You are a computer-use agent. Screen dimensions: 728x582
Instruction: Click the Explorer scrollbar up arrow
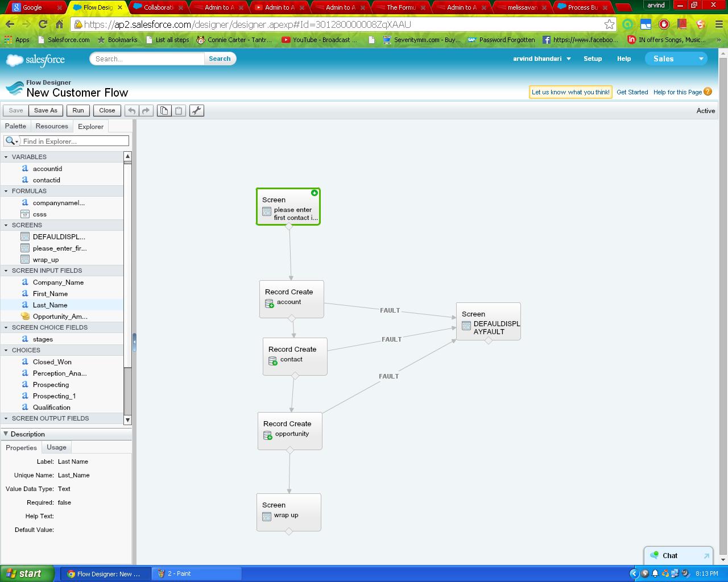[x=127, y=156]
